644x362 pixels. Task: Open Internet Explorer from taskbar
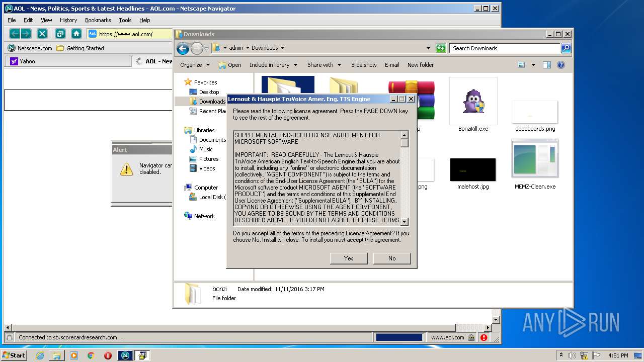pos(40,355)
